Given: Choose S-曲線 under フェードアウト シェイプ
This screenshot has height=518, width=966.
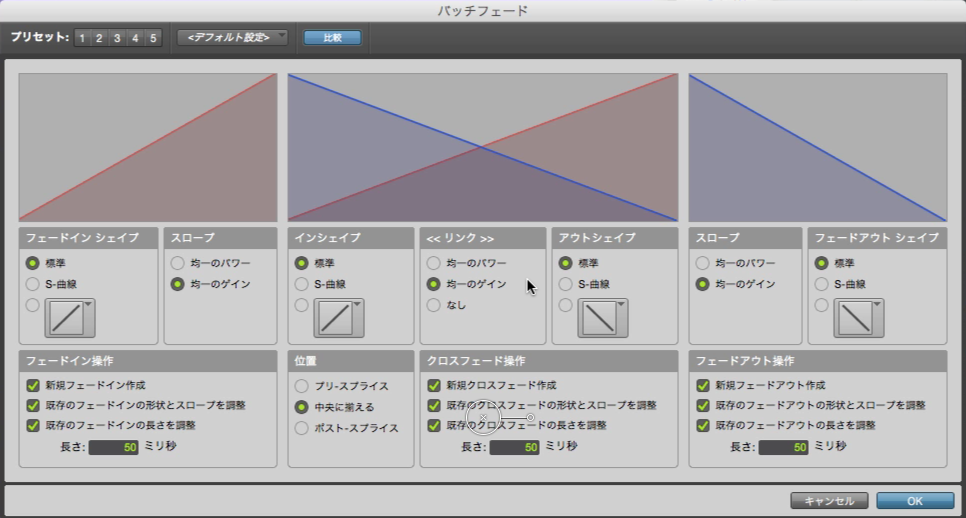Looking at the screenshot, I should 822,284.
